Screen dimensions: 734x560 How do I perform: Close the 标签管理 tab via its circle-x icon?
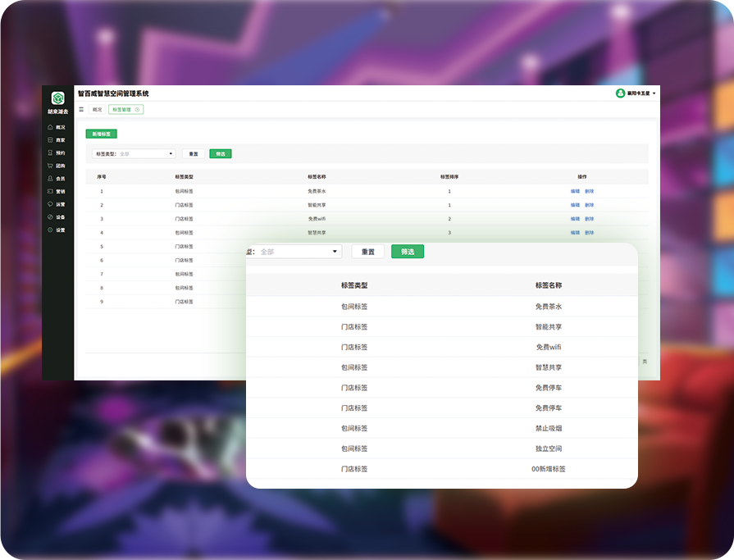click(x=137, y=110)
